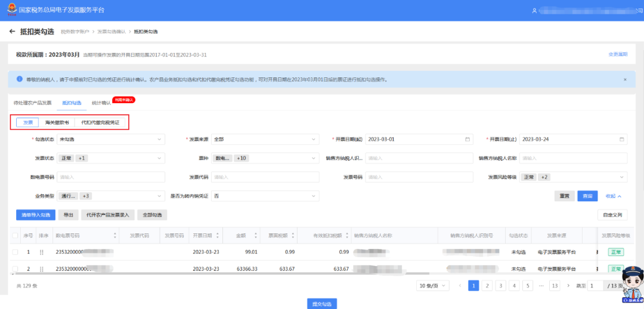Click the back arrow beside 抵扣类勾选

point(12,32)
